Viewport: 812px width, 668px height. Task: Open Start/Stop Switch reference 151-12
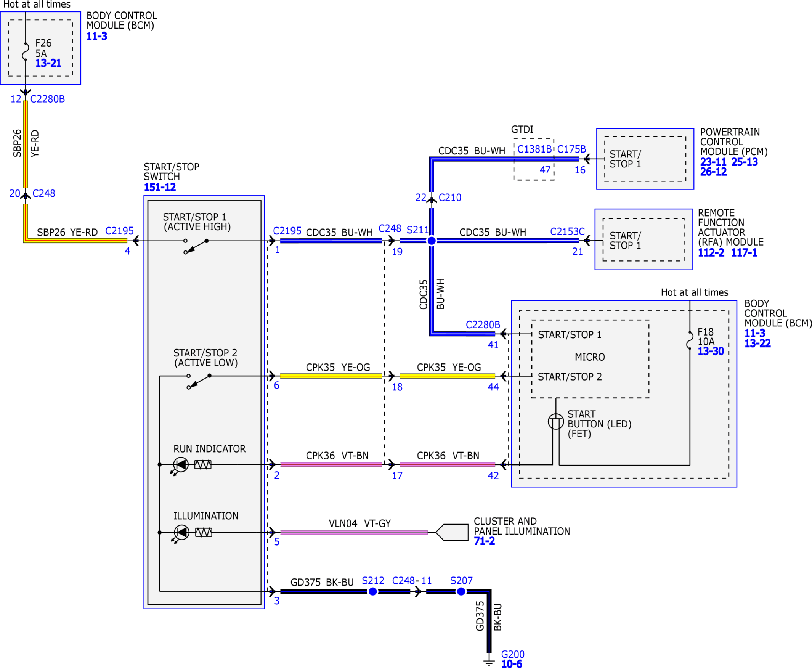pos(160,187)
